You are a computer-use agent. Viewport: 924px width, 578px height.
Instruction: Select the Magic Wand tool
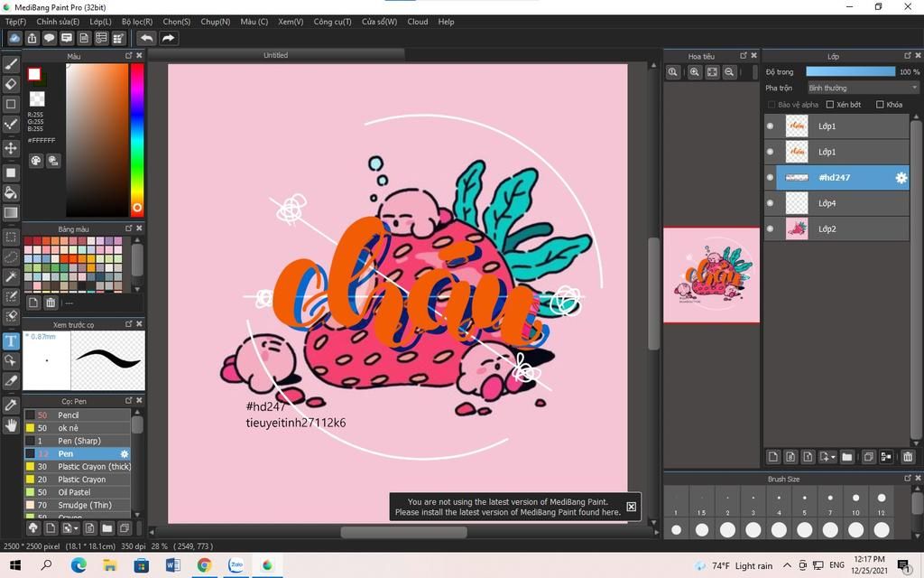[11, 276]
